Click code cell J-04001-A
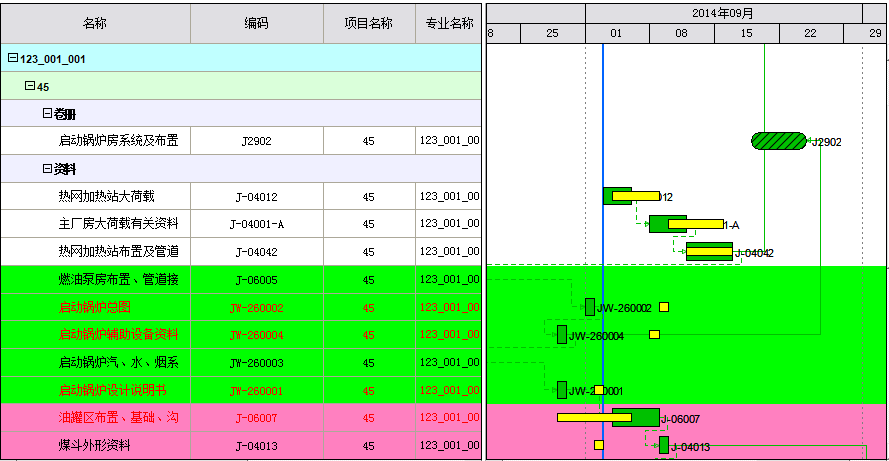This screenshot has height=461, width=889. coord(256,224)
